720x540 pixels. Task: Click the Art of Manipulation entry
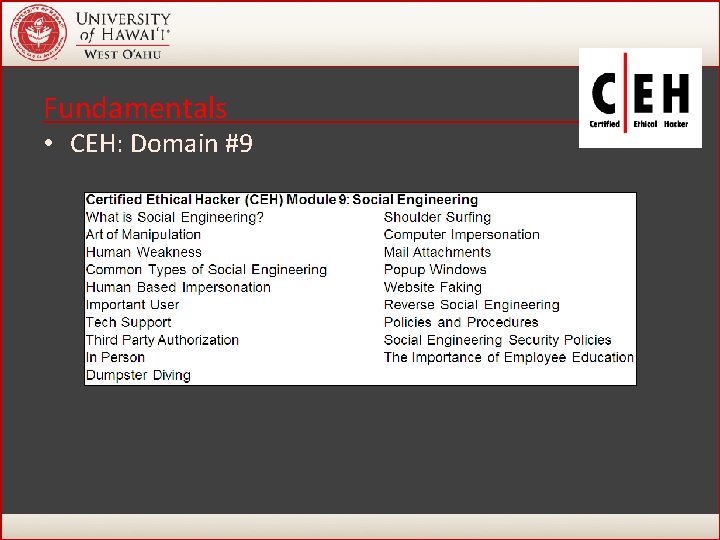tap(143, 235)
